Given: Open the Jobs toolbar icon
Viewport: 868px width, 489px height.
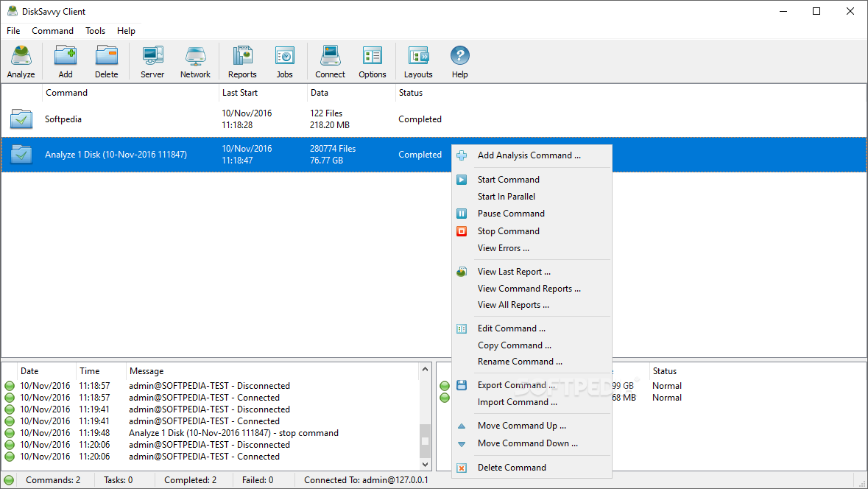Looking at the screenshot, I should pos(284,56).
